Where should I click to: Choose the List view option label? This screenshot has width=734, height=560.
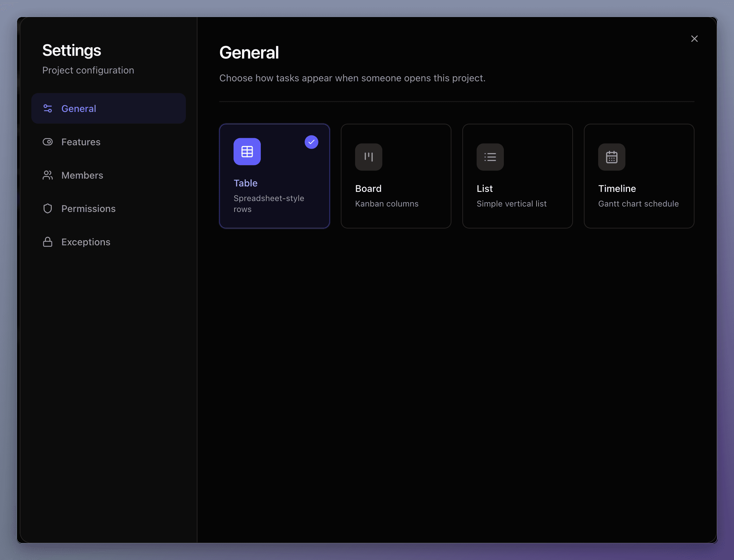point(485,188)
